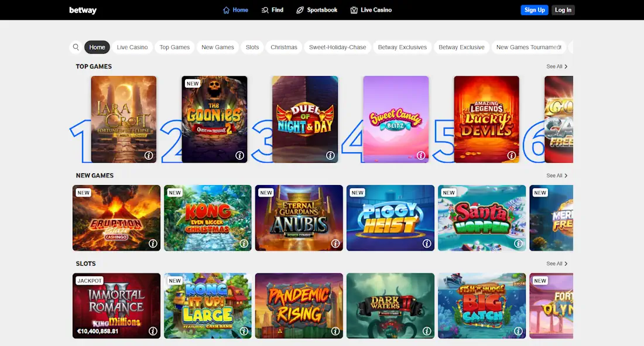The image size is (644, 346).
Task: Click Log In at the top right
Action: point(562,9)
